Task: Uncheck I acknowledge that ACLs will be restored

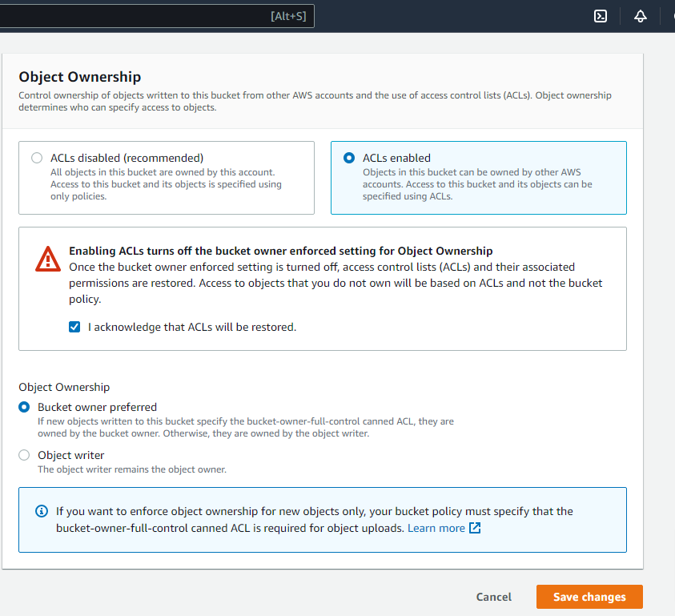Action: (x=74, y=327)
